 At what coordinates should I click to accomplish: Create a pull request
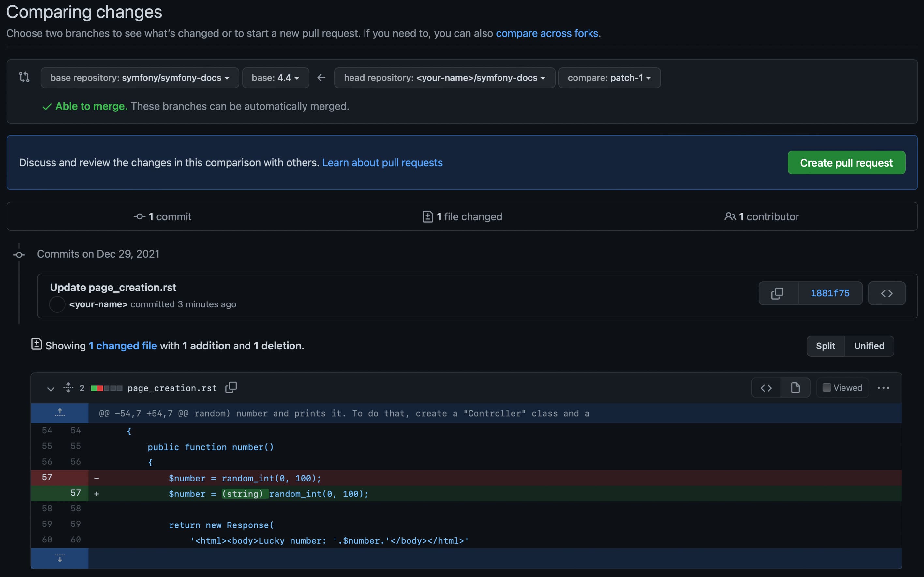(846, 162)
